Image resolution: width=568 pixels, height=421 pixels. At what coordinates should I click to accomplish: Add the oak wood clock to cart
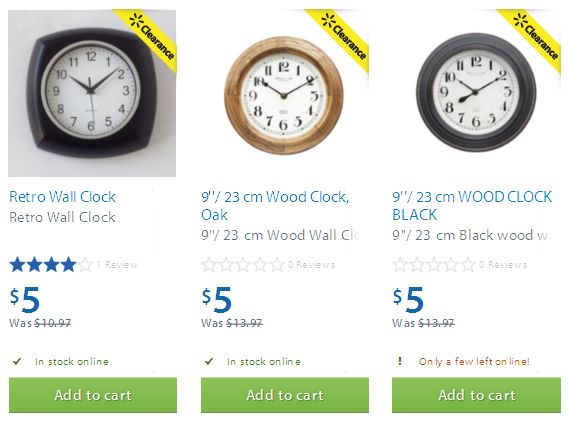tap(285, 395)
